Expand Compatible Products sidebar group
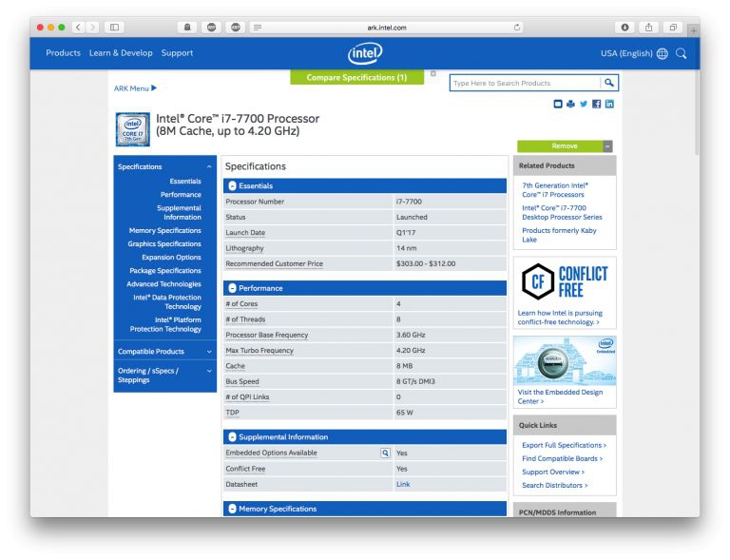 pos(209,352)
